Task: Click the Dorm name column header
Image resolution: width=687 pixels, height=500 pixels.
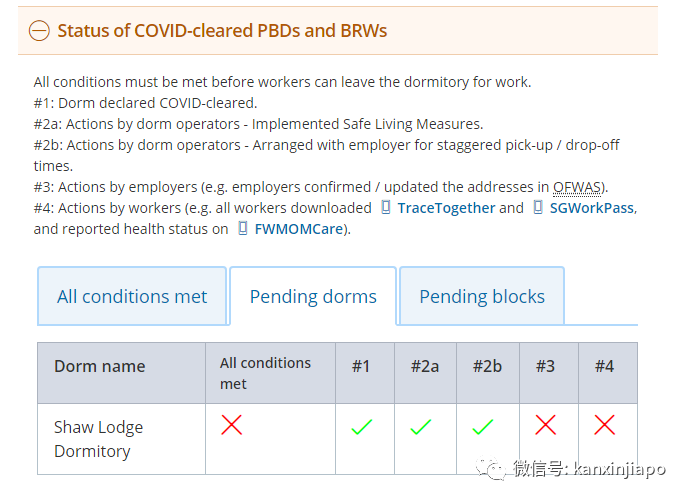Action: (x=100, y=366)
